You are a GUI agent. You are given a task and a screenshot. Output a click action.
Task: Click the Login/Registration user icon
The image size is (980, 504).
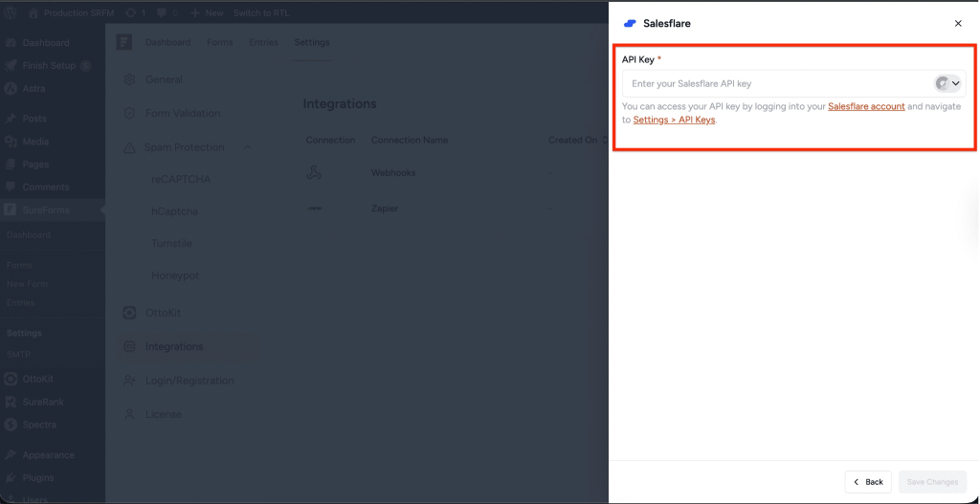129,381
